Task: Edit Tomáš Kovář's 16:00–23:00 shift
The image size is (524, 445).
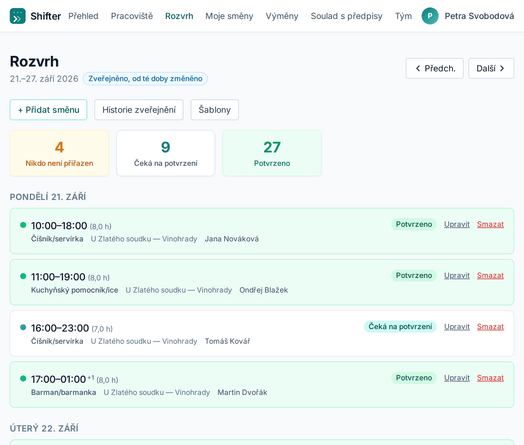Action: pyautogui.click(x=457, y=327)
